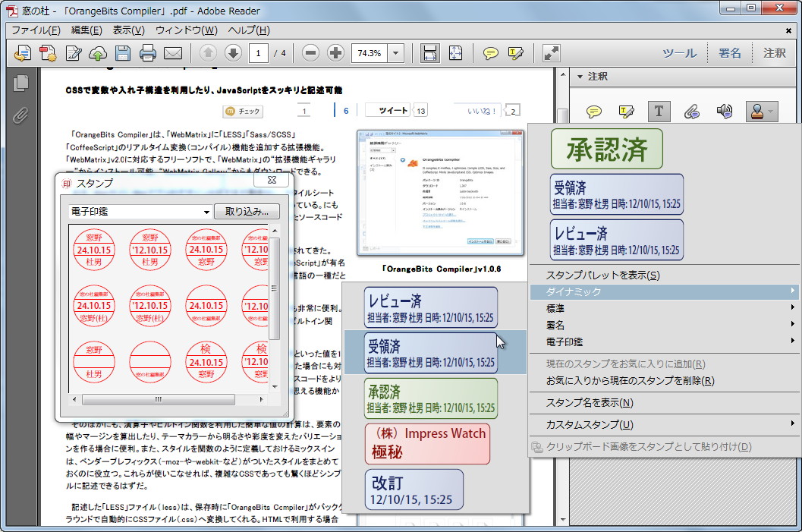Expand the ダイナミック submenu
802x532 pixels.
(x=663, y=291)
